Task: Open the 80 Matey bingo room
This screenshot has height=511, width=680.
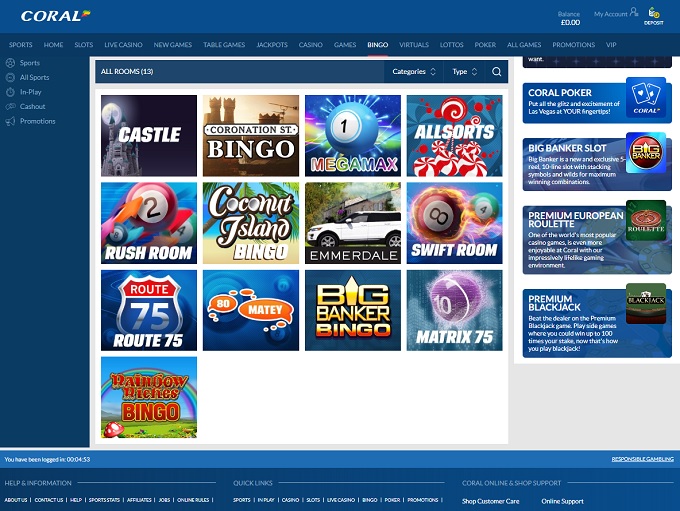Action: (x=251, y=310)
